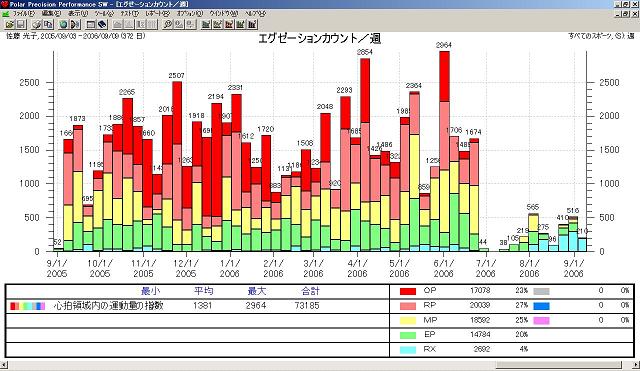This screenshot has height=371, width=640.
Task: Click the save floppy disk icon
Action: [21, 24]
